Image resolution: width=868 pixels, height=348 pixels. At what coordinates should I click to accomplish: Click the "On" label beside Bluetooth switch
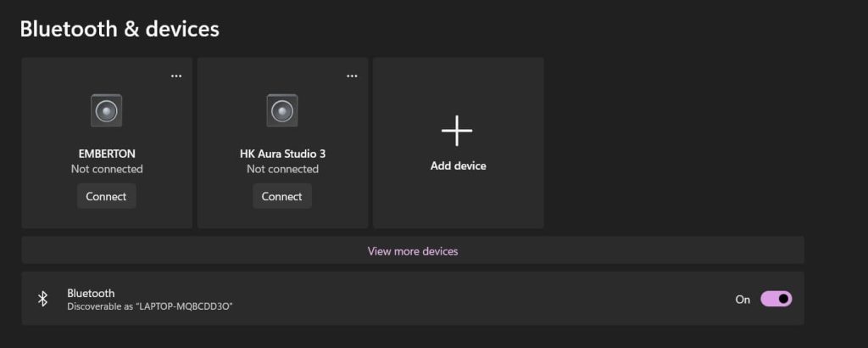point(743,299)
